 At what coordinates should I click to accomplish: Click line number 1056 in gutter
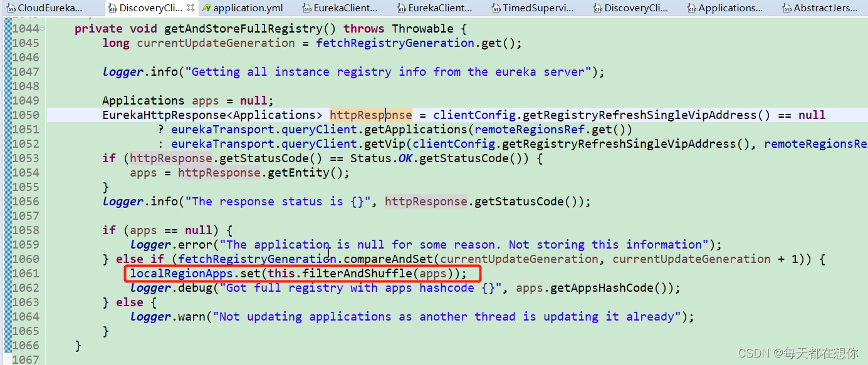tap(26, 202)
